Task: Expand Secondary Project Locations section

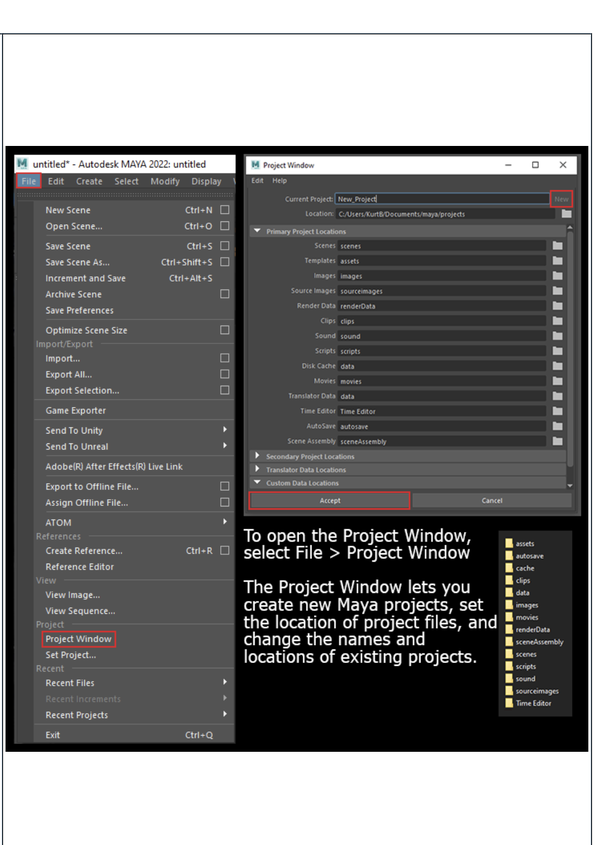Action: click(x=257, y=456)
